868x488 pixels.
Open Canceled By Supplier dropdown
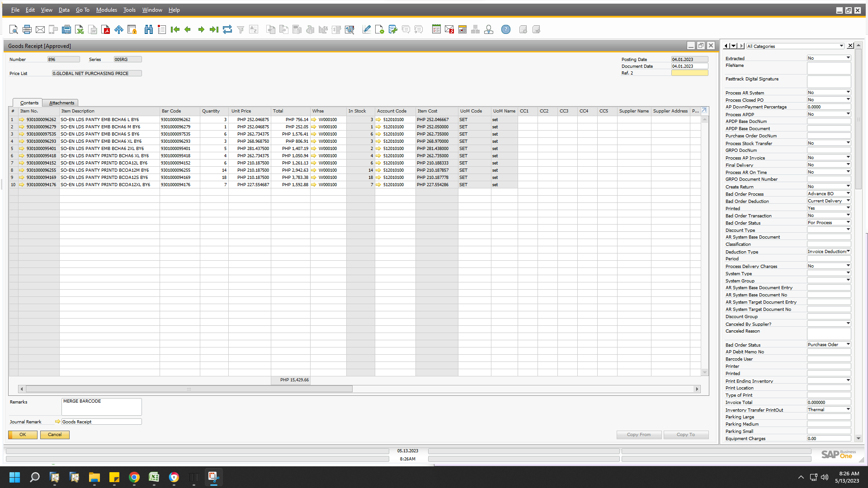coord(848,324)
